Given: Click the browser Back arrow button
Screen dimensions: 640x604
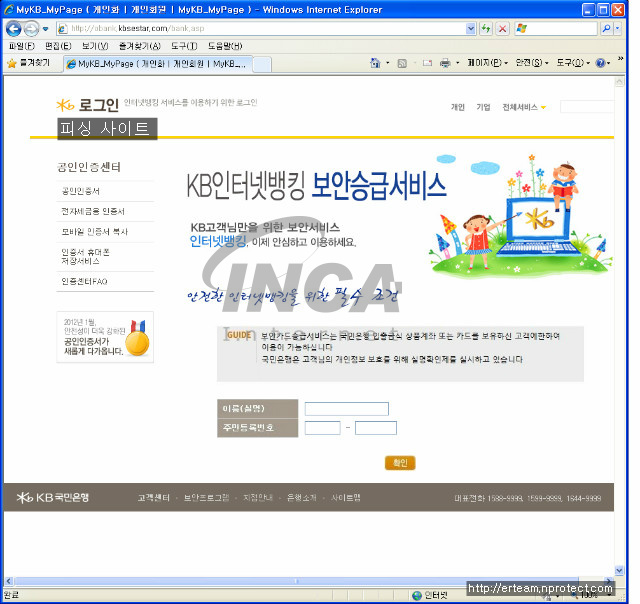Looking at the screenshot, I should (x=14, y=29).
